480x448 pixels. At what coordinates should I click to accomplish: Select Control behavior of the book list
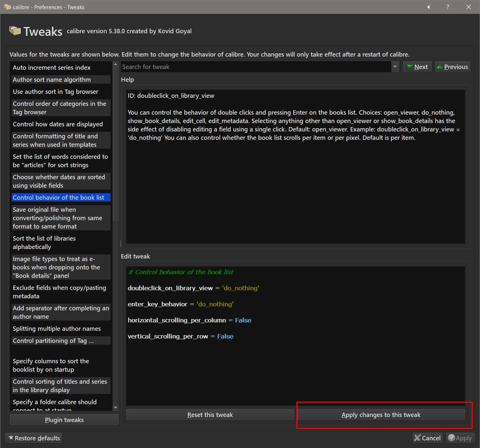[x=61, y=198]
